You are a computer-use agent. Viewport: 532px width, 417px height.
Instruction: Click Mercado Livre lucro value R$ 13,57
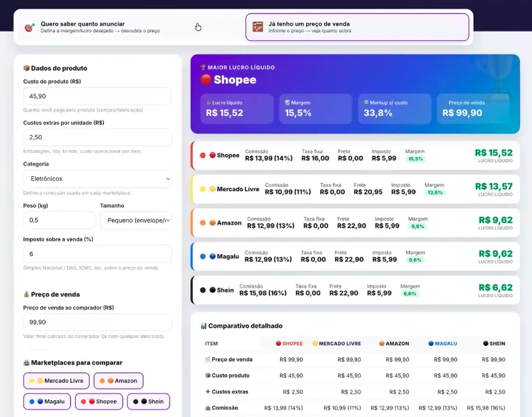(494, 186)
